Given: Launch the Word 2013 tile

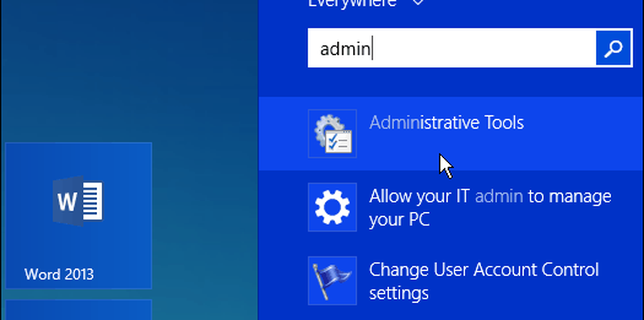Looking at the screenshot, I should 79,216.
